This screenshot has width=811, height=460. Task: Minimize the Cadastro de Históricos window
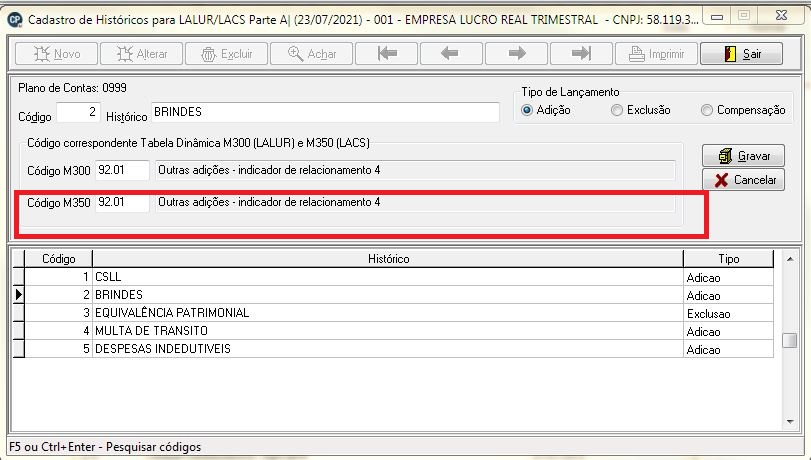pos(717,17)
